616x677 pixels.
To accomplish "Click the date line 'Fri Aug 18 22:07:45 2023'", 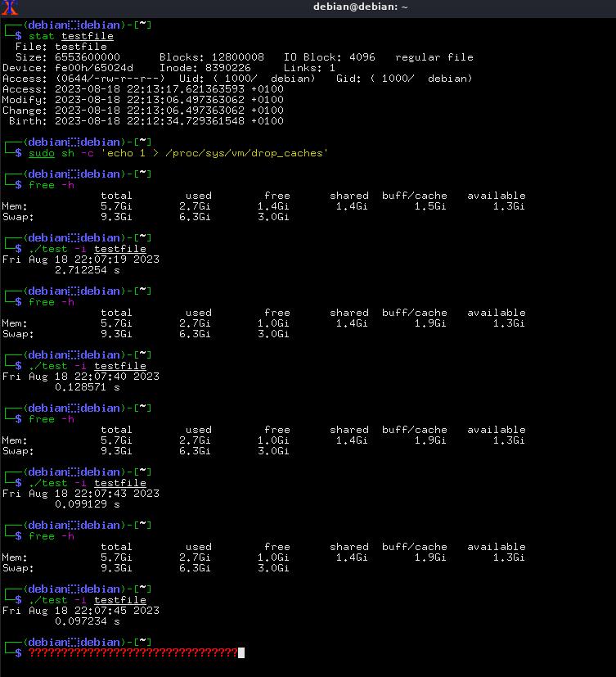I will point(81,611).
